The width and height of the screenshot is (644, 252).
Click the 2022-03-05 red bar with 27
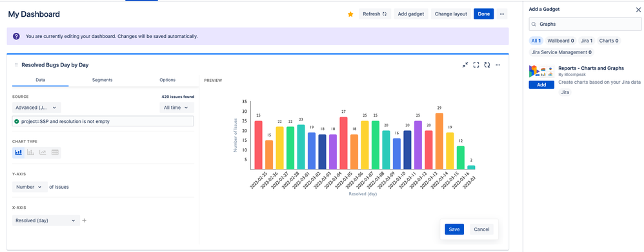tap(343, 143)
